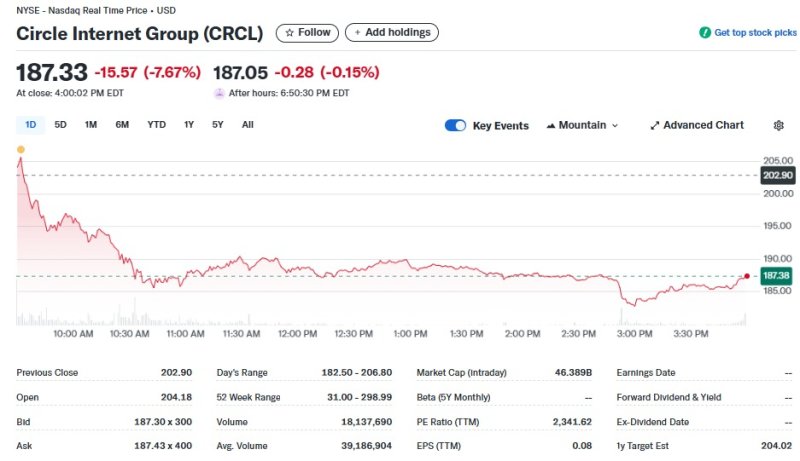Click the 3:00 PM time axis label
The height and width of the screenshot is (461, 800).
pyautogui.click(x=634, y=334)
